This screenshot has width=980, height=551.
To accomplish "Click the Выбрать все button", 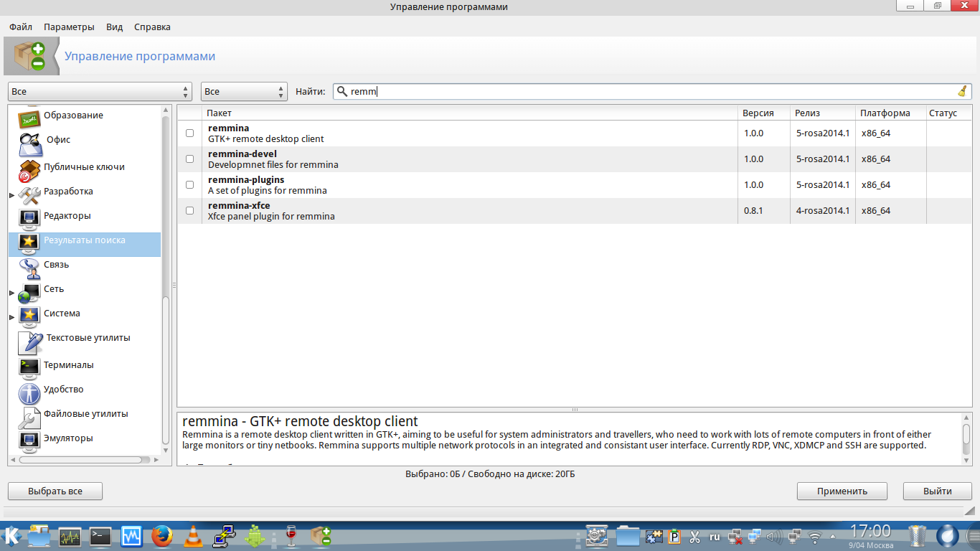I will coord(55,491).
